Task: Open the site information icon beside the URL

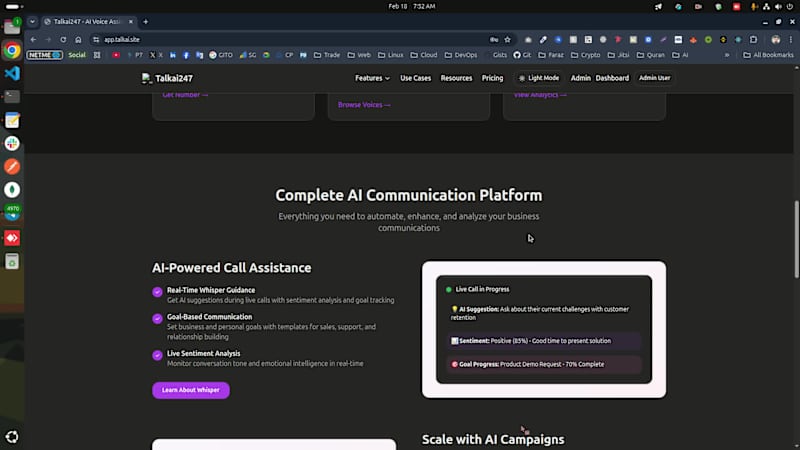Action: [96, 40]
